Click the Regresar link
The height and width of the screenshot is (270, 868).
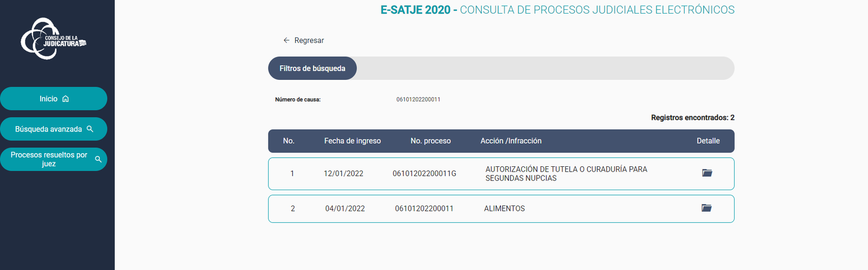tap(309, 40)
